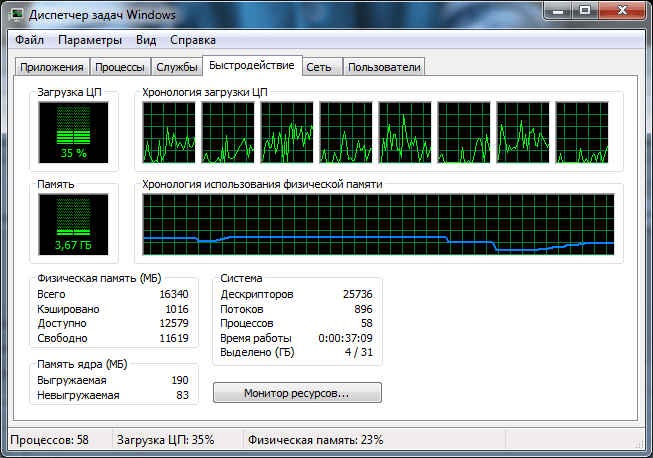The width and height of the screenshot is (653, 458).
Task: Click the memory 3,67 ГБ gauge
Action: coord(73,224)
